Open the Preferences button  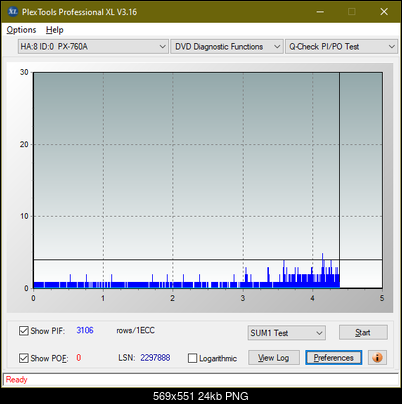click(333, 358)
